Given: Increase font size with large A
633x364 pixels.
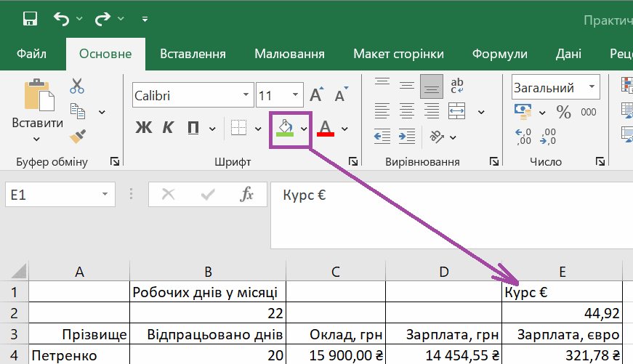Looking at the screenshot, I should (317, 94).
